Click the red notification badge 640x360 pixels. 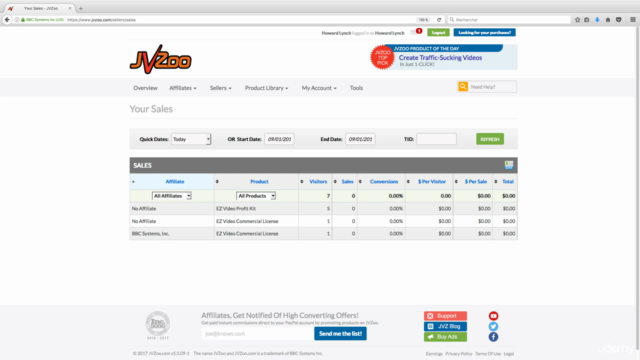tap(419, 31)
